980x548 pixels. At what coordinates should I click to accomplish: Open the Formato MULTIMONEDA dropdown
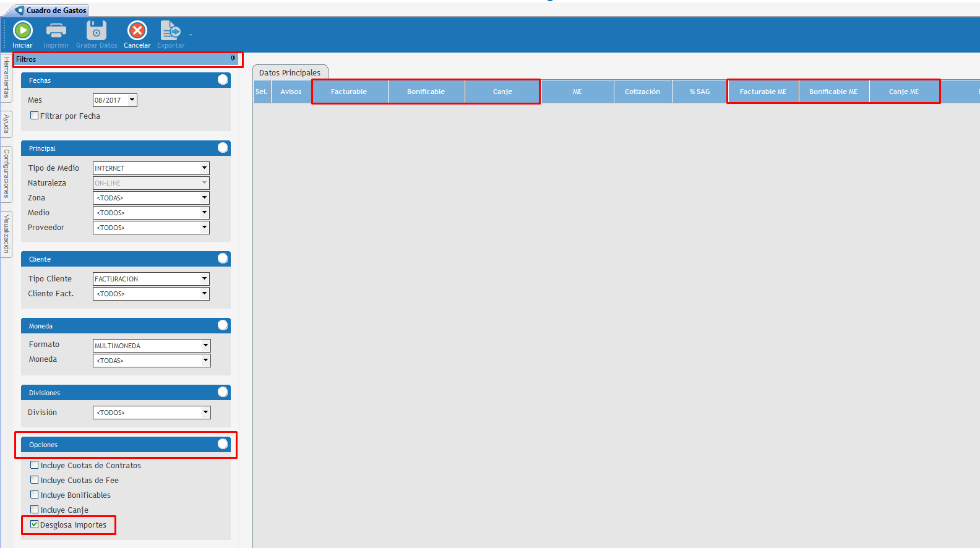pos(205,346)
